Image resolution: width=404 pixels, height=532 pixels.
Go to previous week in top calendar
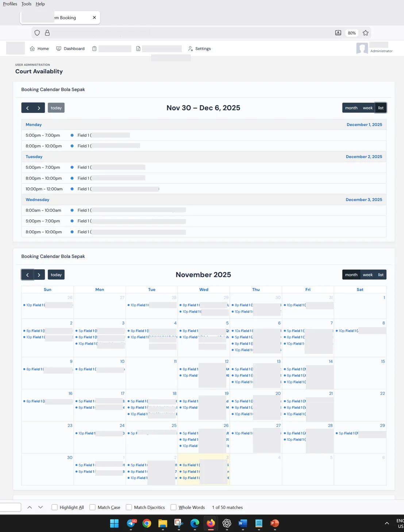pos(27,108)
